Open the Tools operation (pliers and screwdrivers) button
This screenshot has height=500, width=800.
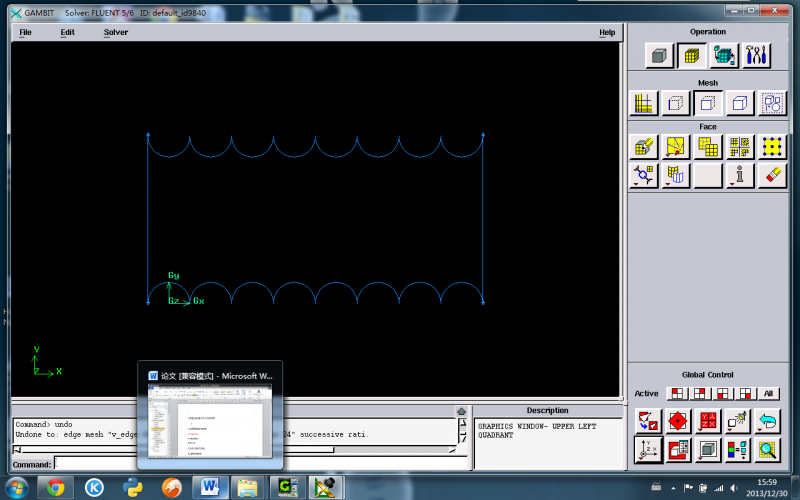pos(756,55)
